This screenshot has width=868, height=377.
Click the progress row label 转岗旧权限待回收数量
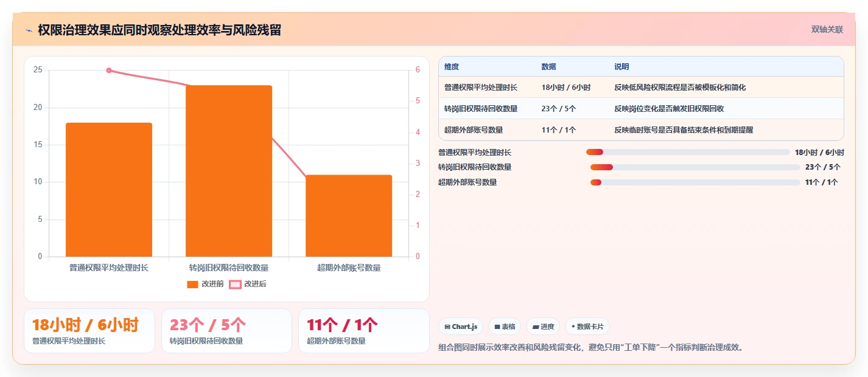pyautogui.click(x=475, y=167)
